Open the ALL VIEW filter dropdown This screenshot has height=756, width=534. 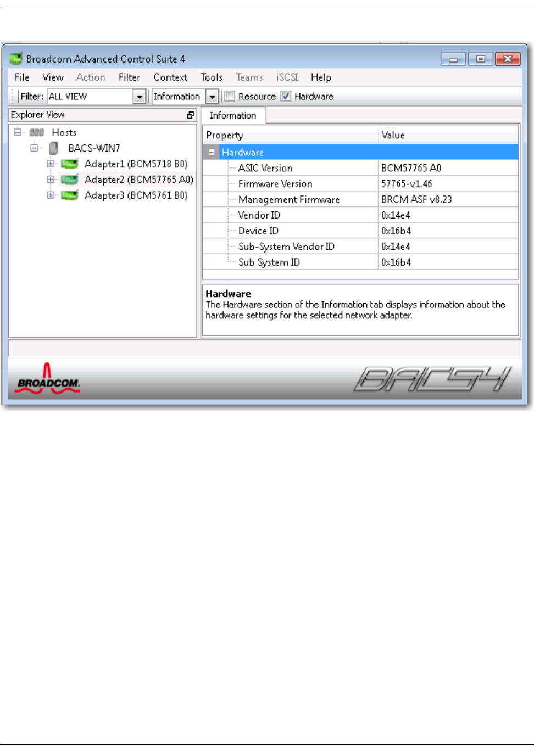(140, 97)
